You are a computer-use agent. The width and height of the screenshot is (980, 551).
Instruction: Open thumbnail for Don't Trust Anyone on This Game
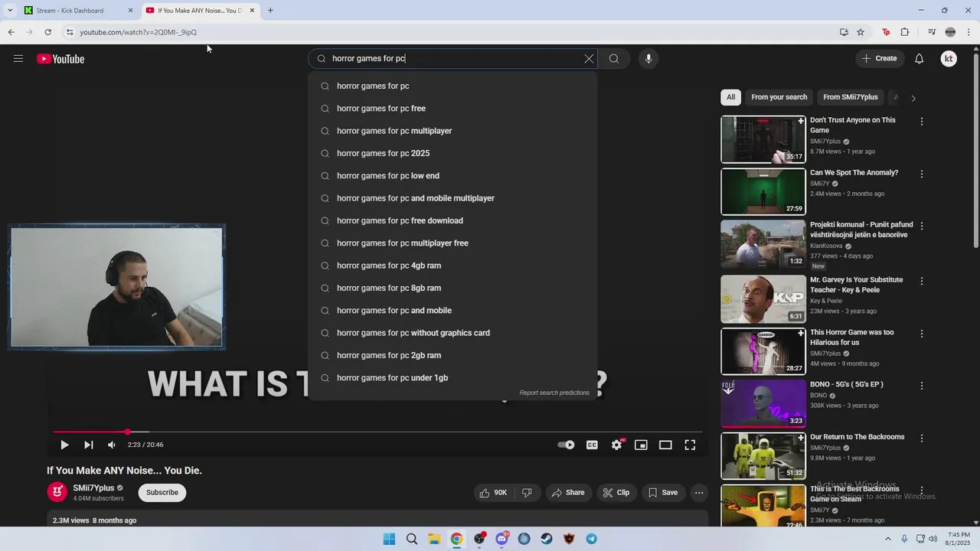tap(763, 139)
